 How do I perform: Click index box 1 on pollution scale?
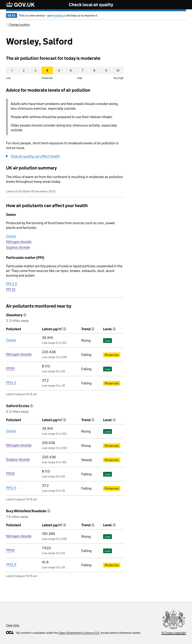tap(12, 70)
